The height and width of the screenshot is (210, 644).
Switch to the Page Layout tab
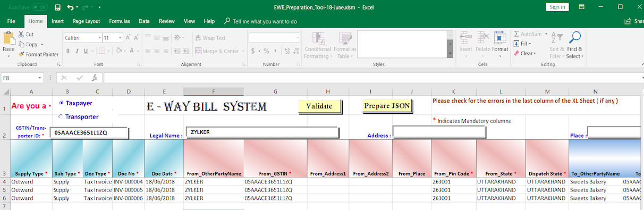tap(87, 21)
